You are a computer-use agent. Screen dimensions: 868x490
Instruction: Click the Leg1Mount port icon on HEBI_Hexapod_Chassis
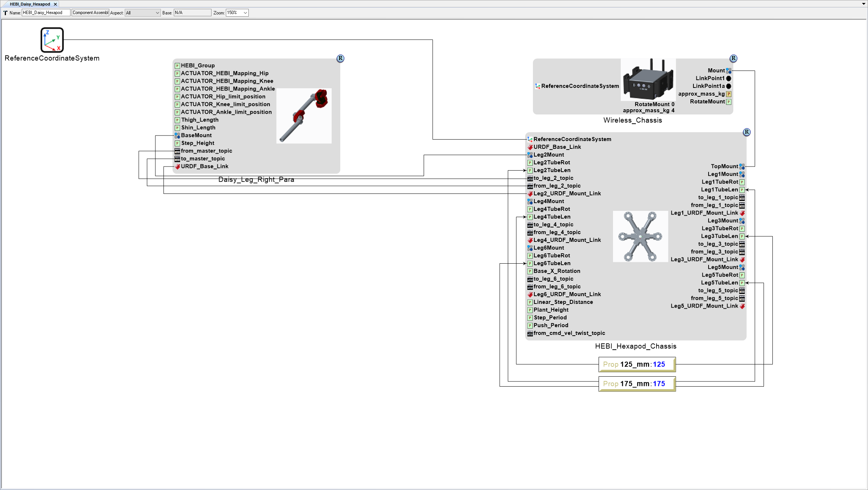point(742,174)
